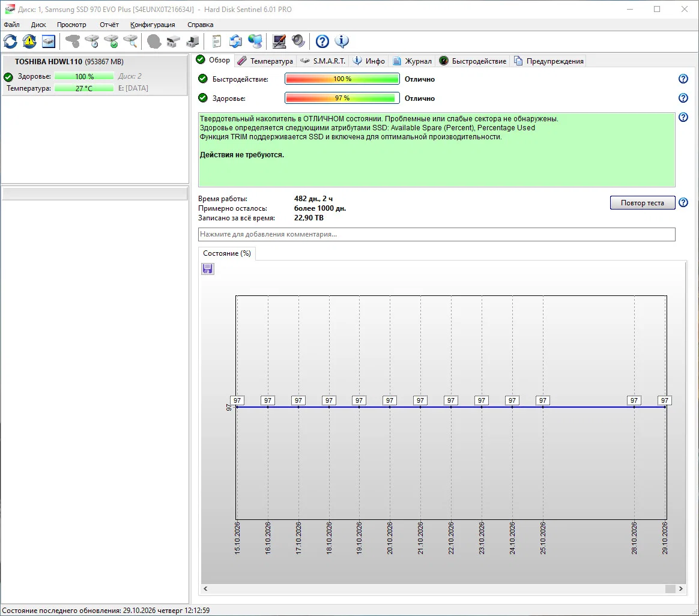699x616 pixels.
Task: Click help icon next to Здоровье bar
Action: coord(683,98)
